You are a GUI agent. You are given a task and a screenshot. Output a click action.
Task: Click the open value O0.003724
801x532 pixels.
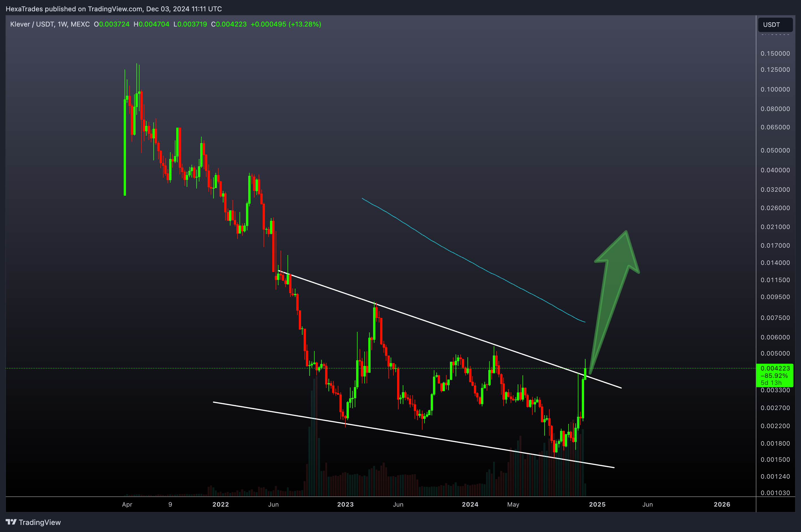coord(112,25)
